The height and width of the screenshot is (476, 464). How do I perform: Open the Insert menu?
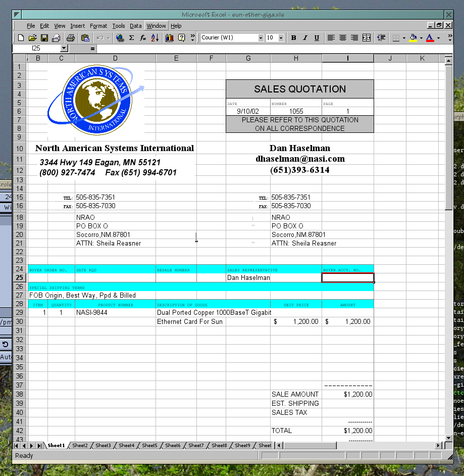[x=78, y=26]
